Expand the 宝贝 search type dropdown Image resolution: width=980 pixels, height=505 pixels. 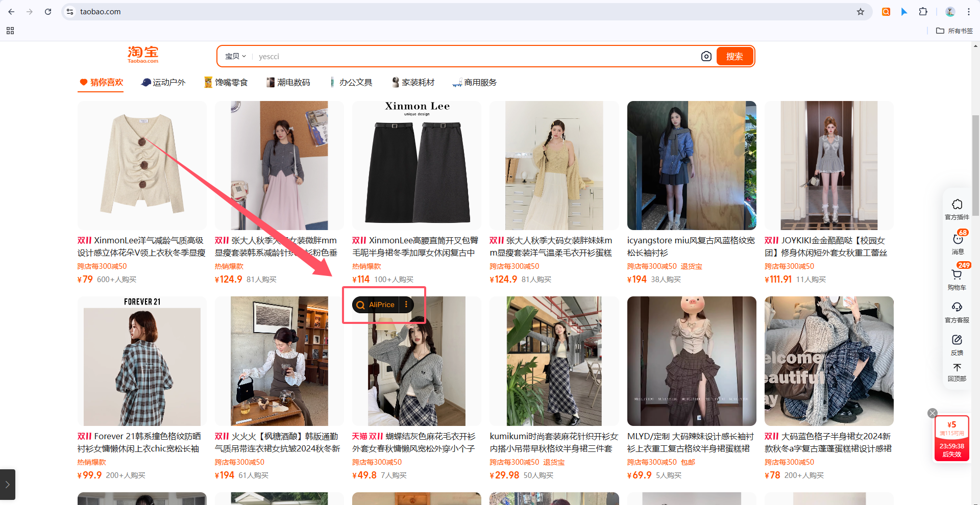(x=235, y=56)
